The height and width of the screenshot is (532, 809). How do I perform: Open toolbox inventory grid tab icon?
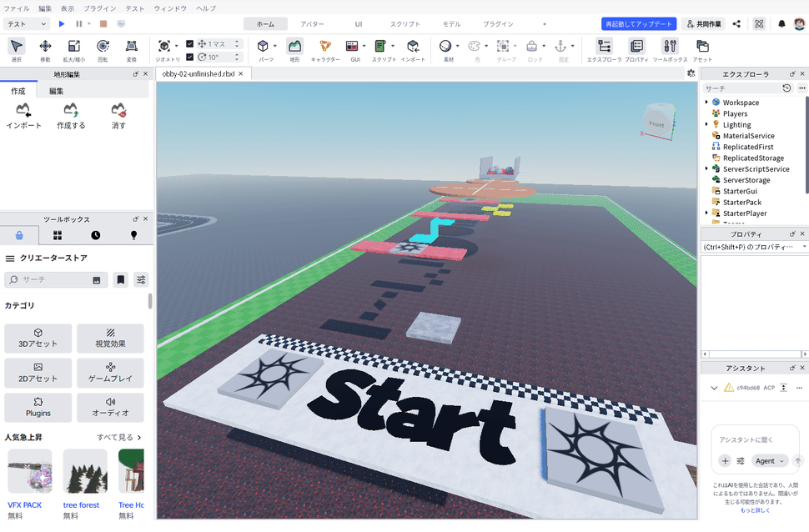[x=58, y=235]
